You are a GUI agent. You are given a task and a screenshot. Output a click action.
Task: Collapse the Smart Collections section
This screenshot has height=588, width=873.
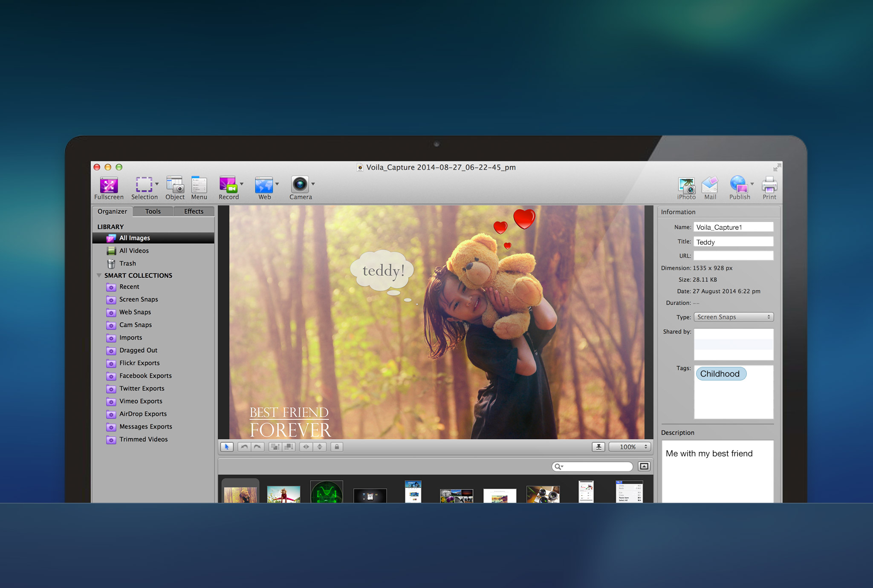(99, 275)
